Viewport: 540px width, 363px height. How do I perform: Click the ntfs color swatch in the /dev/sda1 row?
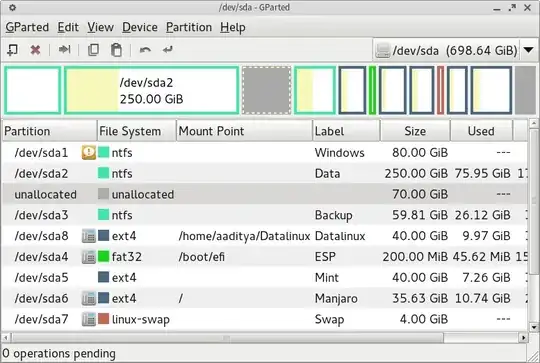103,152
